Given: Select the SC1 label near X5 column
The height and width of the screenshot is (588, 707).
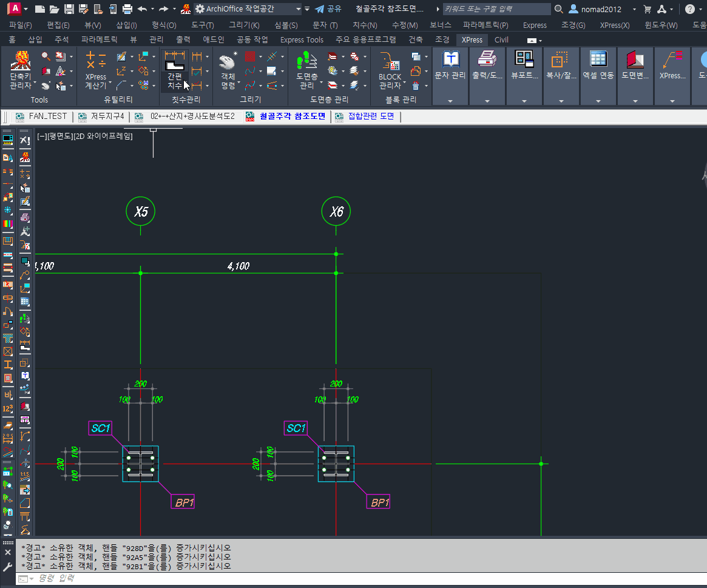Looking at the screenshot, I should [x=101, y=428].
